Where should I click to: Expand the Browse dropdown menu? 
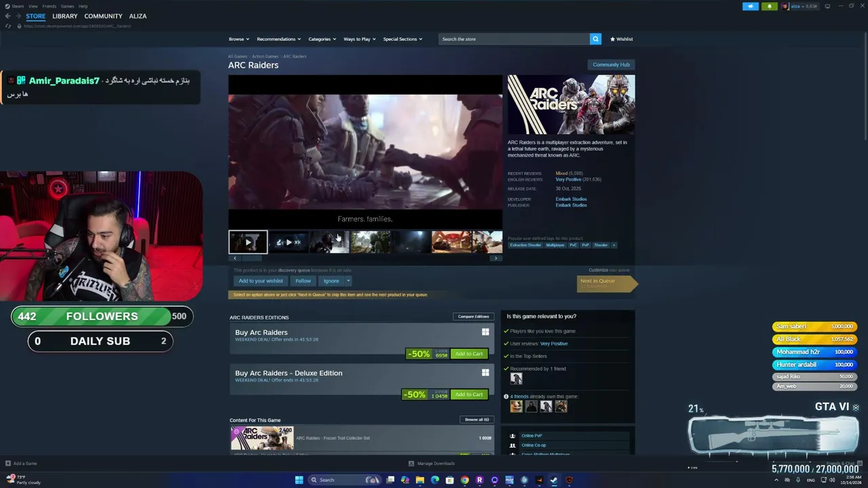click(x=239, y=39)
